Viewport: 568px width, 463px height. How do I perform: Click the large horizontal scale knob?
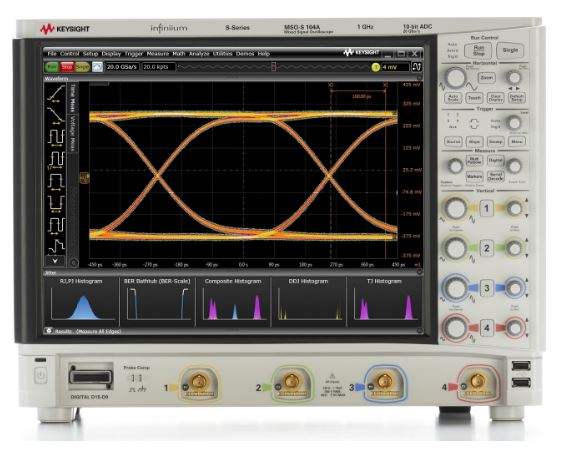[455, 78]
